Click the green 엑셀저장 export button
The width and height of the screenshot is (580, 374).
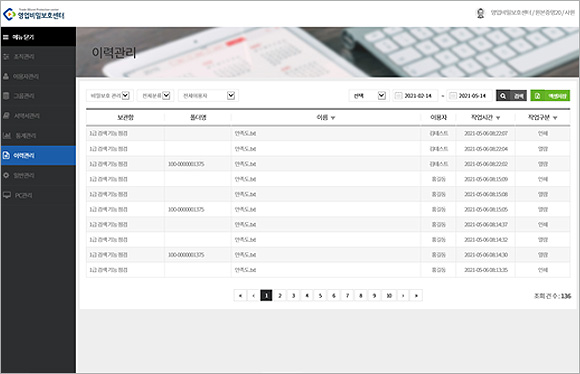tap(550, 96)
